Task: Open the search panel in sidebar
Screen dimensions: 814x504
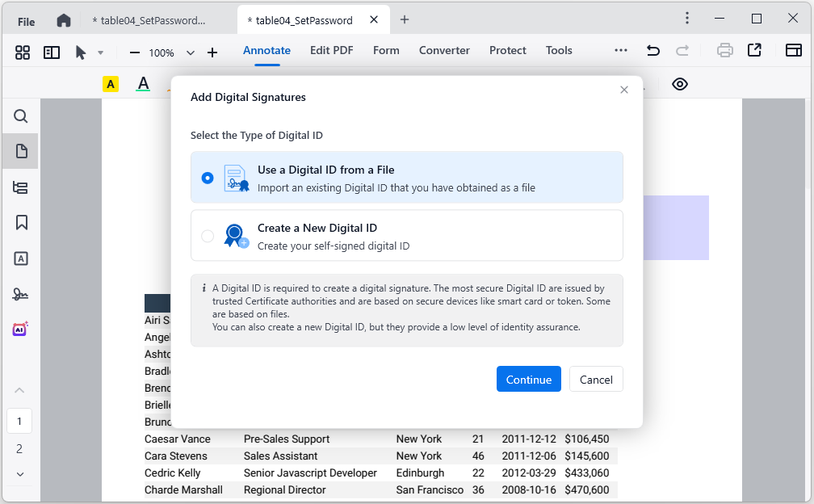Action: point(21,116)
